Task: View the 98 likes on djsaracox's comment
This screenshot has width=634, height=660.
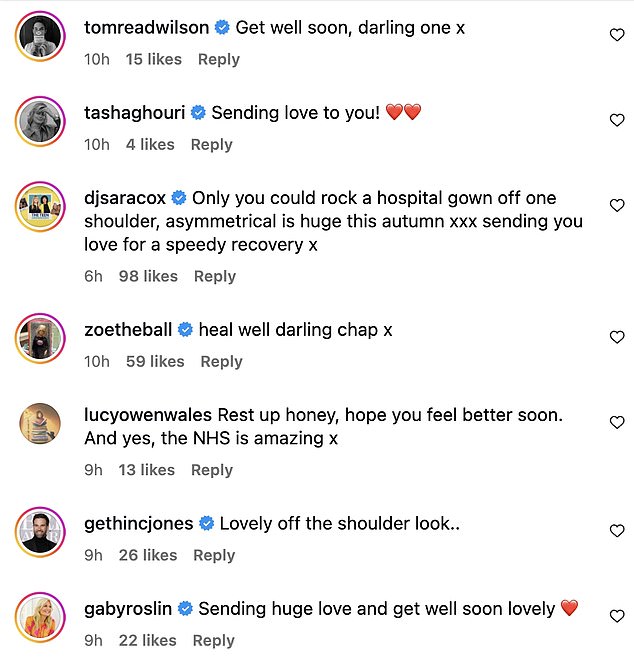Action: [148, 276]
